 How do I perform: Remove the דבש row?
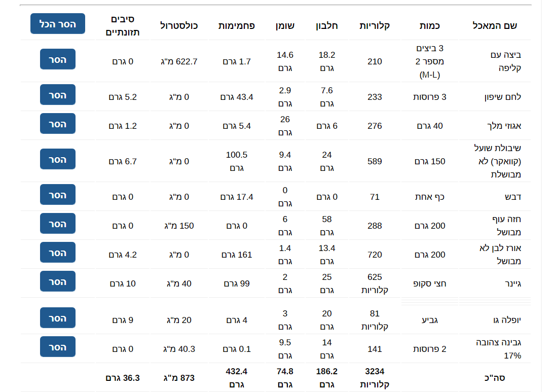(57, 194)
